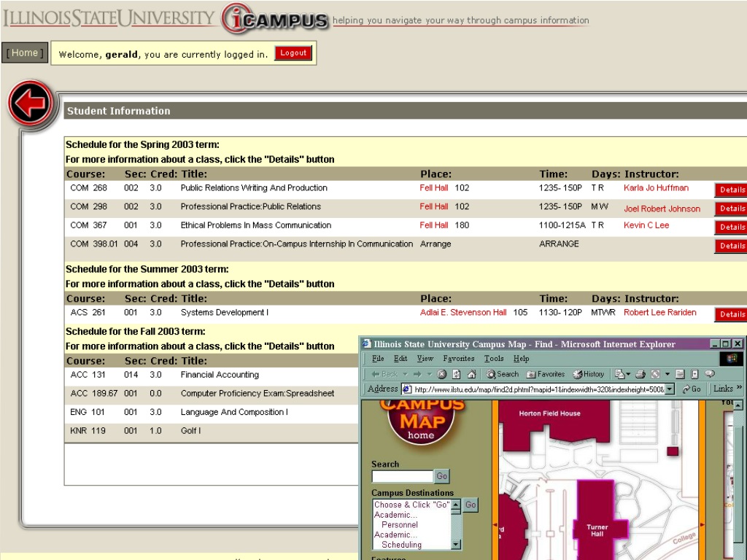
Task: Click the campus map Search input field
Action: click(x=403, y=475)
